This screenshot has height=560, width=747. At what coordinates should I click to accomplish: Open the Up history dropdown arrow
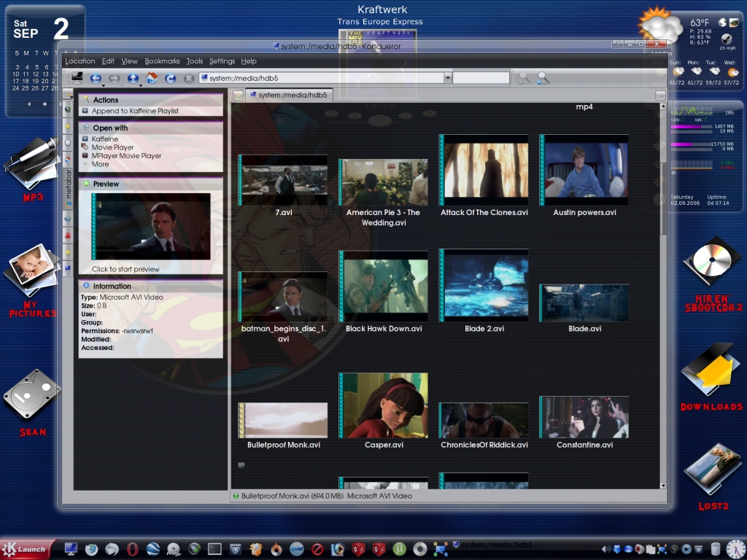(x=141, y=85)
